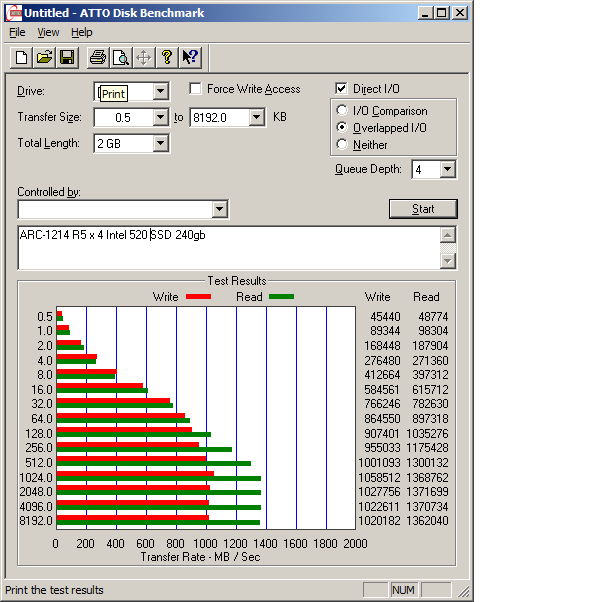Activate the context help arrow icon

point(190,57)
